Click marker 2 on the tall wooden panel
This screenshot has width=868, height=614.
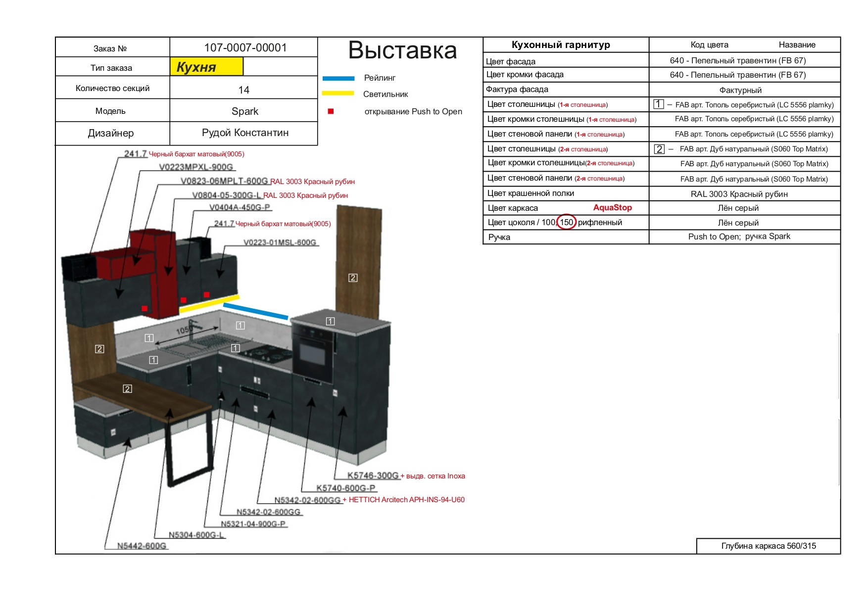(x=353, y=278)
